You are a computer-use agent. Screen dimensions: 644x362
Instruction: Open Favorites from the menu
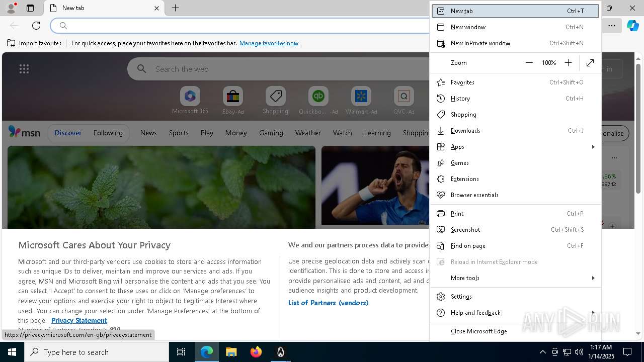pos(515,82)
